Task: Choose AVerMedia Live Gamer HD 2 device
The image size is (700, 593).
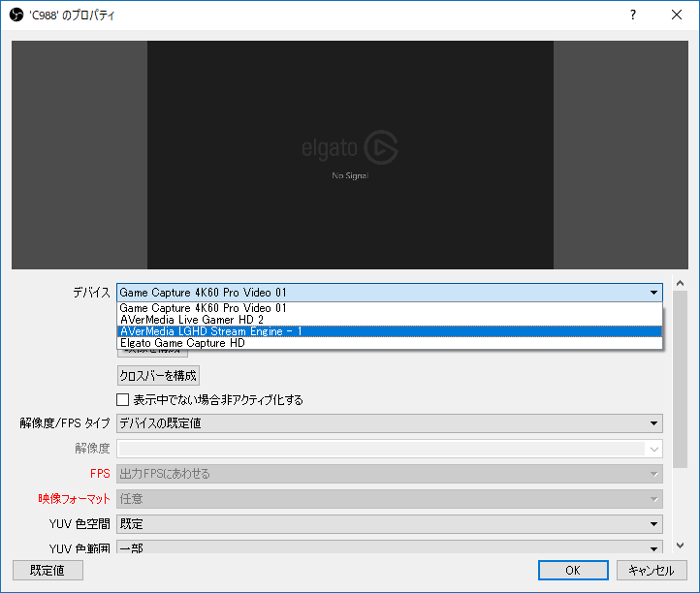Action: click(x=390, y=320)
